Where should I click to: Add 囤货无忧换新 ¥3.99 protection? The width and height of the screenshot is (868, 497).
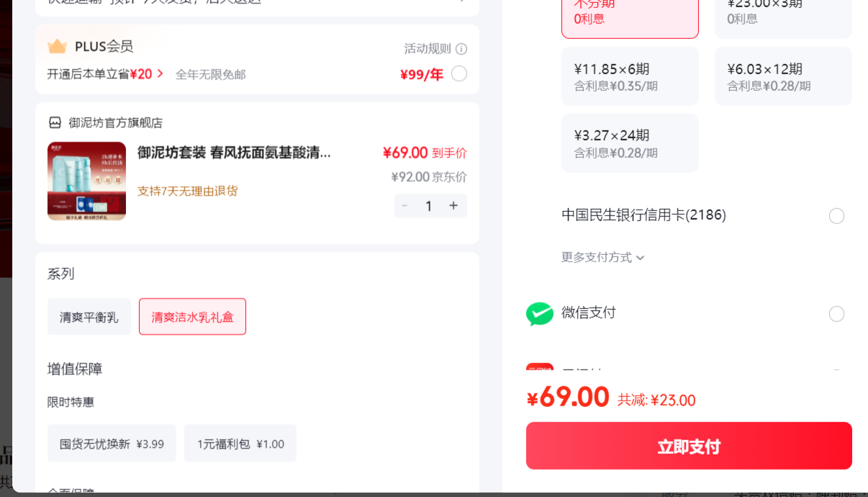pos(112,443)
